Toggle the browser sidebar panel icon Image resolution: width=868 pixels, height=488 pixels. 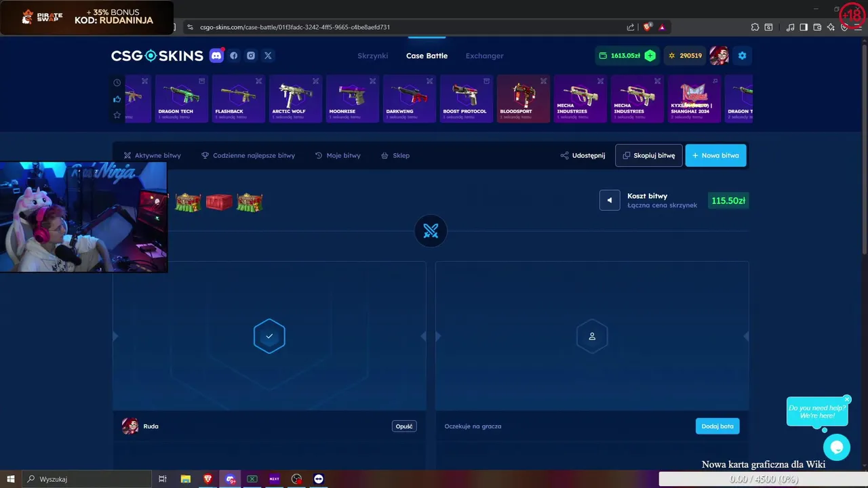pyautogui.click(x=804, y=27)
